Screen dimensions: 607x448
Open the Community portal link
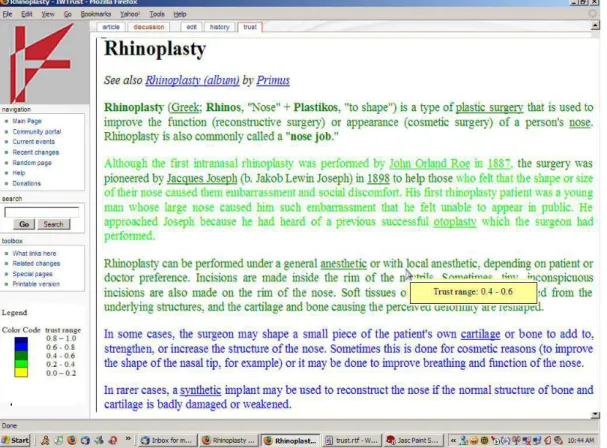(x=37, y=132)
